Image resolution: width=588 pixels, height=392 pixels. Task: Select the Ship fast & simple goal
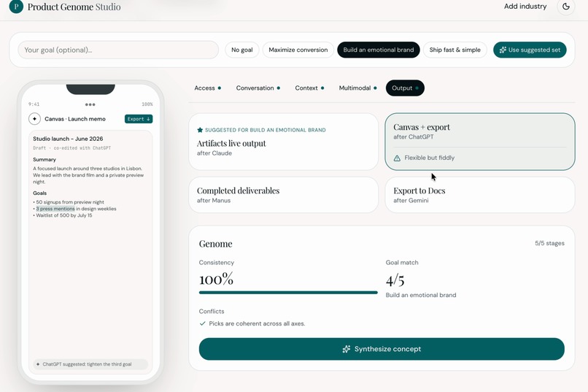455,50
